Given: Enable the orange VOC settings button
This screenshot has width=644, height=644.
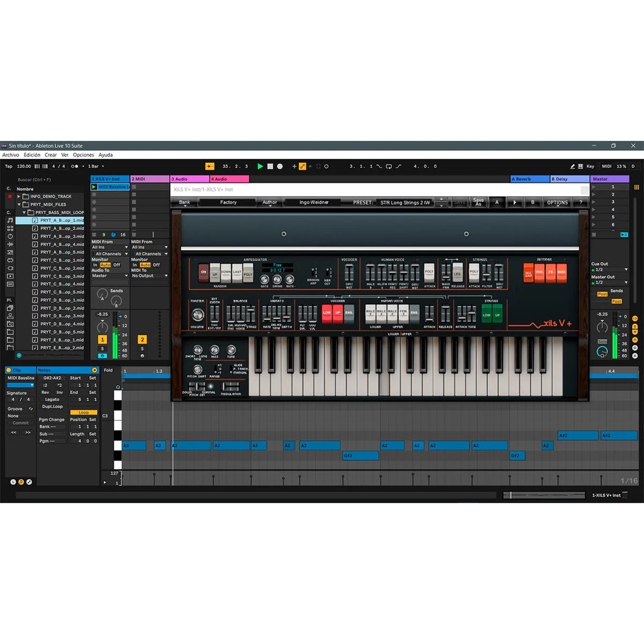Looking at the screenshot, I should [539, 273].
